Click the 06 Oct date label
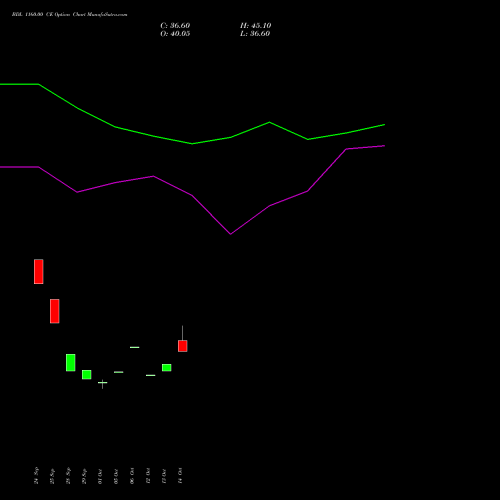 tap(132, 476)
